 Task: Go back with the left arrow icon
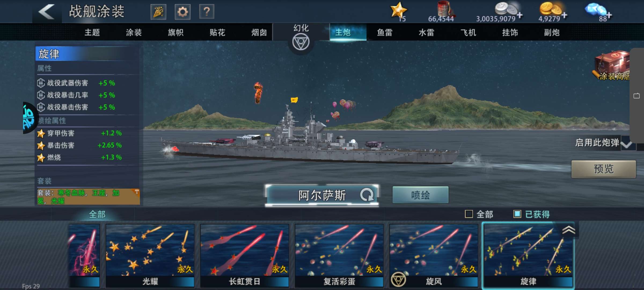click(x=46, y=12)
